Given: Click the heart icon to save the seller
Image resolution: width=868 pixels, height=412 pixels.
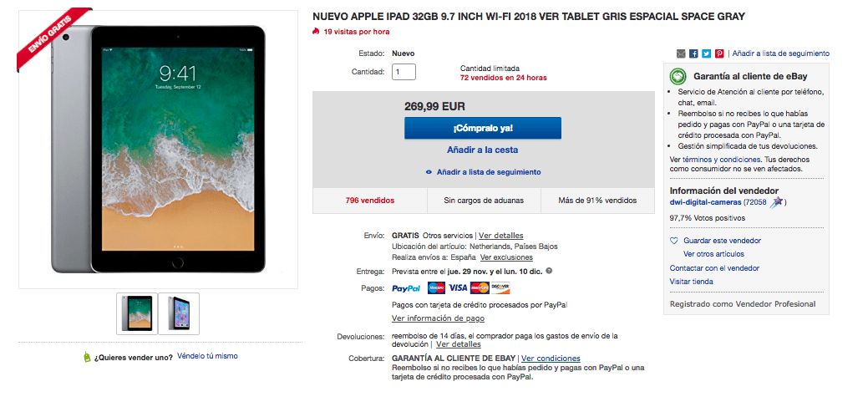Looking at the screenshot, I should (x=673, y=241).
